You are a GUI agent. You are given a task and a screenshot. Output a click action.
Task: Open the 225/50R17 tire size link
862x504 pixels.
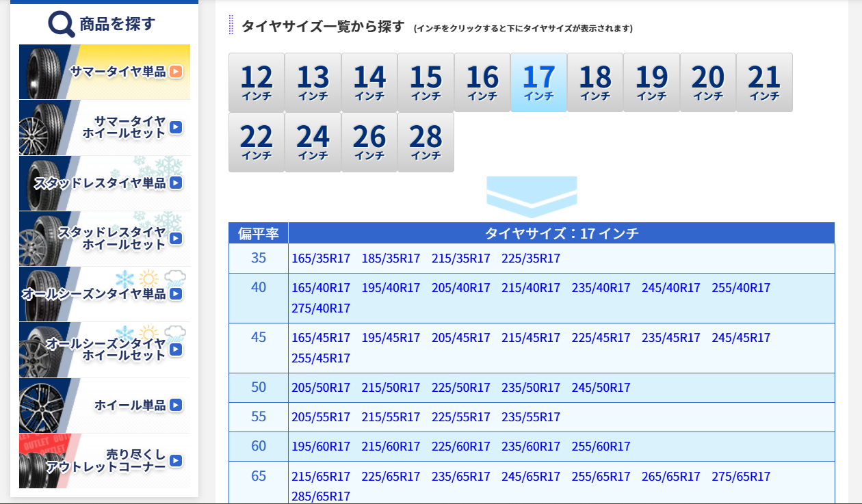(461, 388)
